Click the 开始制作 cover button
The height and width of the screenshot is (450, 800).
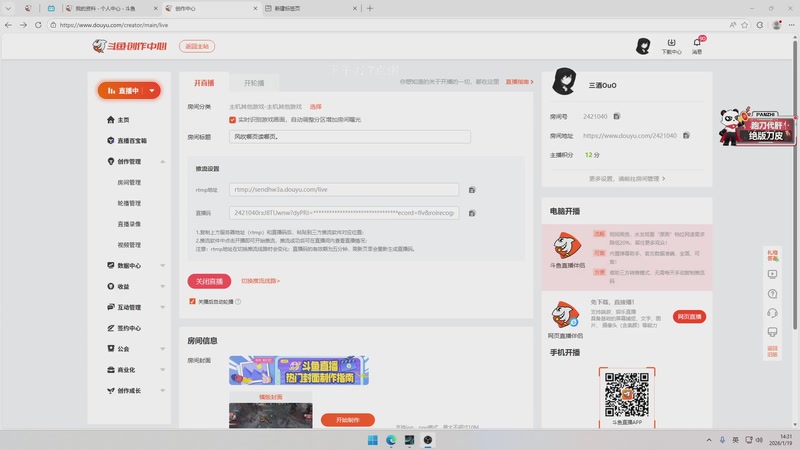[348, 420]
